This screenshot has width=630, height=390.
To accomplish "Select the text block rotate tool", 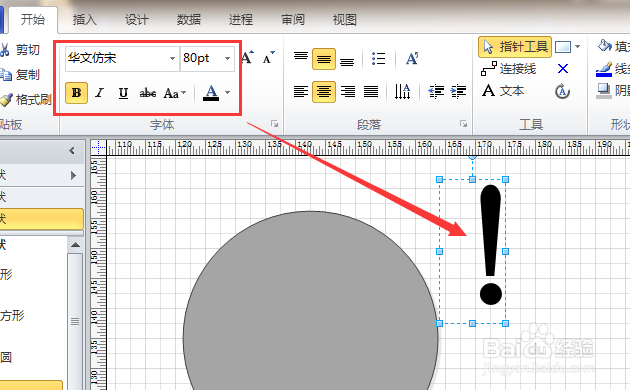I will [x=562, y=92].
